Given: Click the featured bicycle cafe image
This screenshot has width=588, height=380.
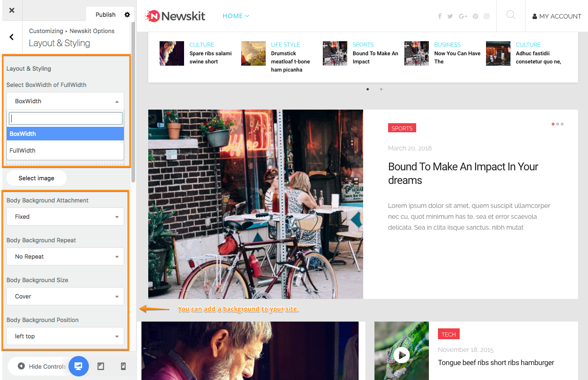Looking at the screenshot, I should tap(256, 204).
